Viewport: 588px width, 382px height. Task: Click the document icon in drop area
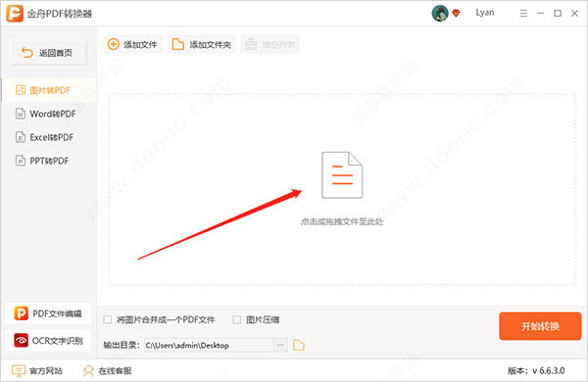342,175
